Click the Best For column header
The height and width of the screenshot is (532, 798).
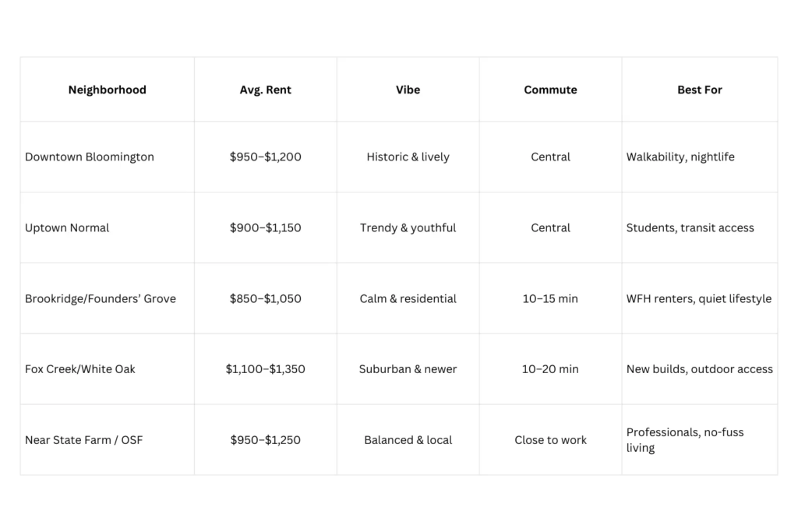click(699, 90)
